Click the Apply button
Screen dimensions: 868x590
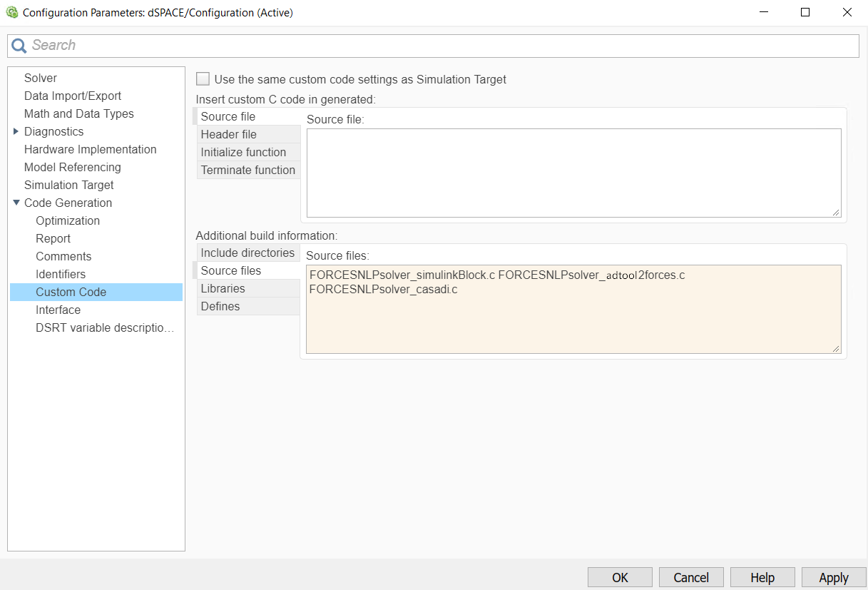tap(834, 577)
